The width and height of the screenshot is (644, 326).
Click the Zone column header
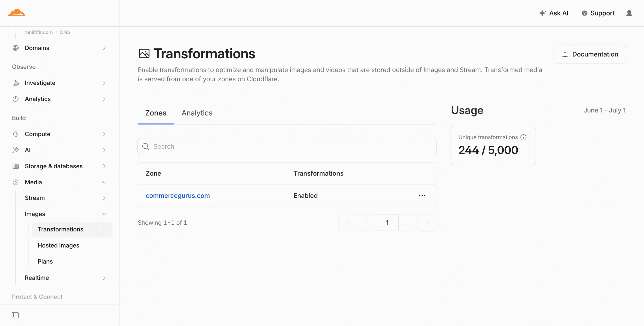tap(153, 173)
